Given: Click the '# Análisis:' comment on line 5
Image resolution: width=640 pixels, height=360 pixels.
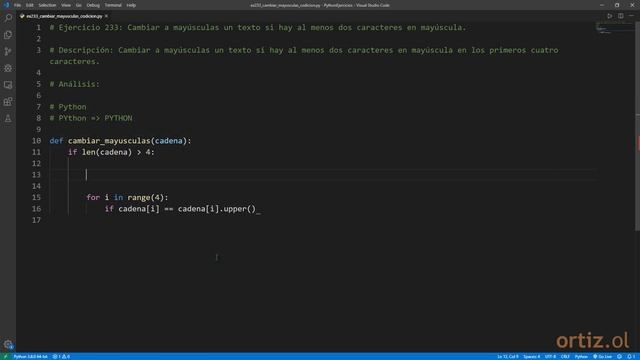Looking at the screenshot, I should click(x=74, y=84).
